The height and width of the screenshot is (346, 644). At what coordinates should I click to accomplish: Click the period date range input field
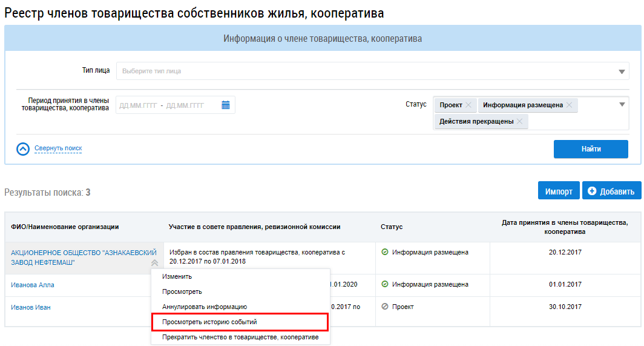coord(176,105)
